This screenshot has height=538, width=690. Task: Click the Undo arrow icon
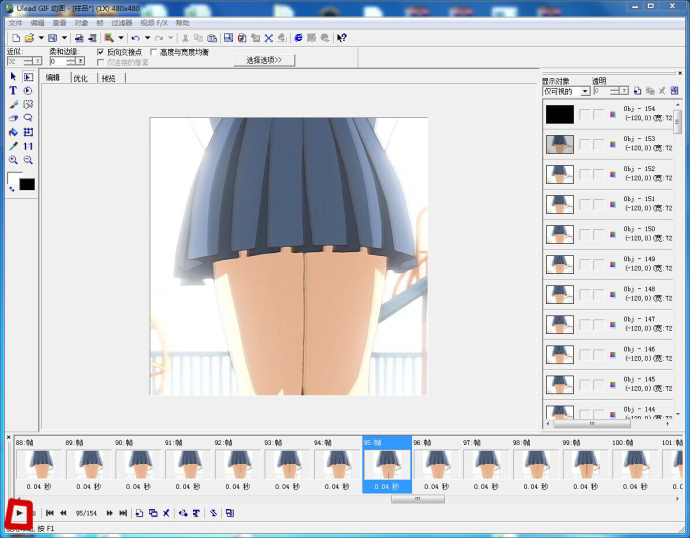[135, 38]
